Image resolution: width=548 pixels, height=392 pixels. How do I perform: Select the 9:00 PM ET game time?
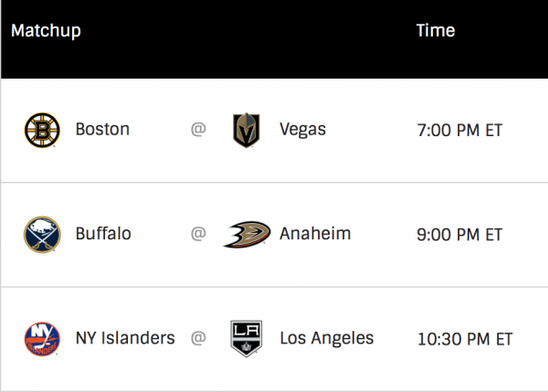459,235
